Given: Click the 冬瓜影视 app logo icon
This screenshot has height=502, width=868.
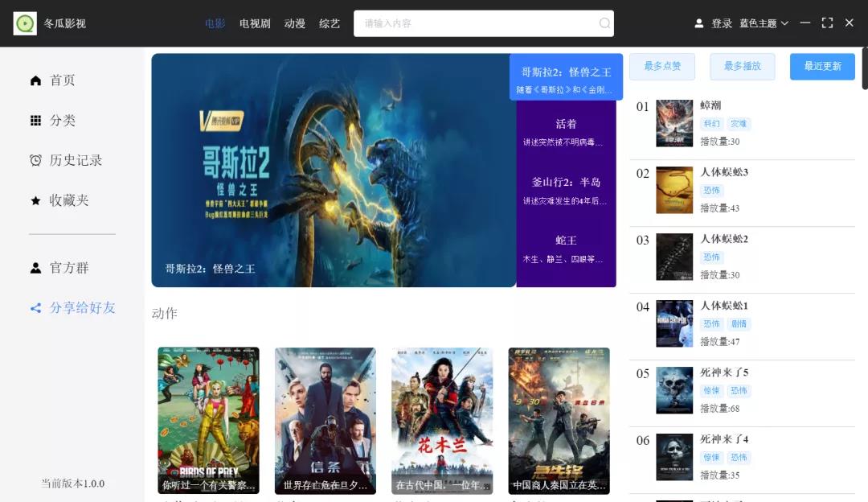Looking at the screenshot, I should [x=25, y=23].
